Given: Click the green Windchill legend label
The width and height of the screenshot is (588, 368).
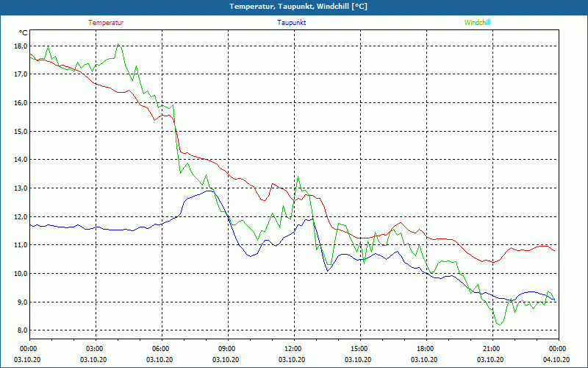Looking at the screenshot, I should coord(477,23).
